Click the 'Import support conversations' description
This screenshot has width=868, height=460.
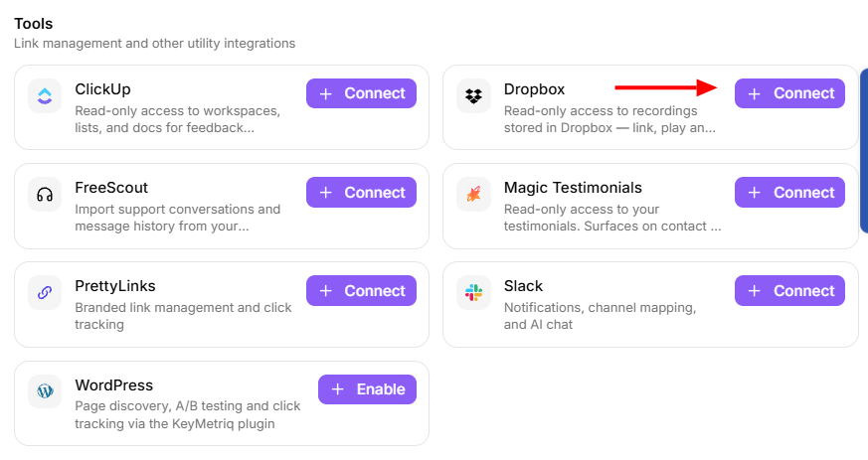178,218
